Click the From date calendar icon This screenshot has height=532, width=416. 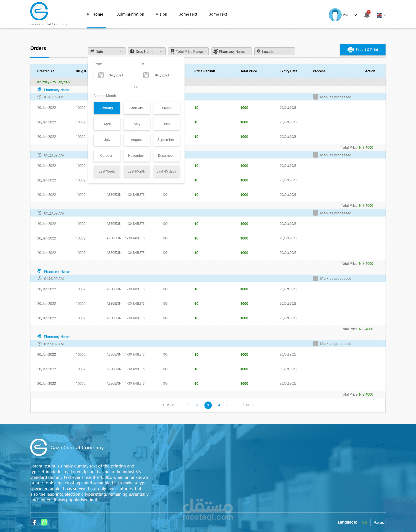click(101, 75)
